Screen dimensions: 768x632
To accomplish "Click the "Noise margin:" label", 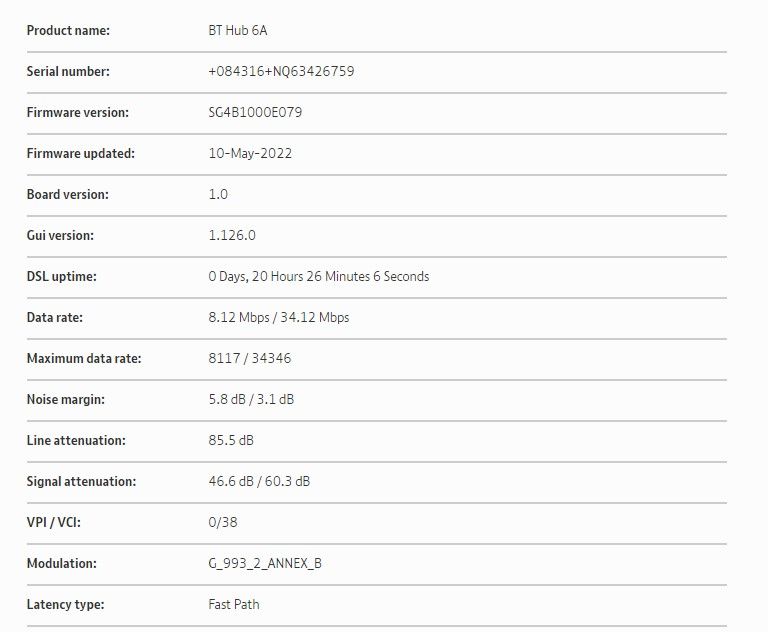I will 66,400.
